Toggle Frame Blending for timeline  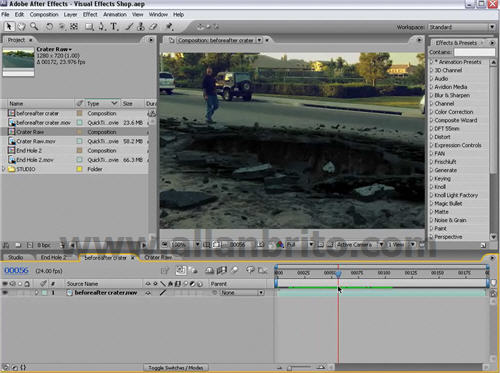click(x=222, y=270)
